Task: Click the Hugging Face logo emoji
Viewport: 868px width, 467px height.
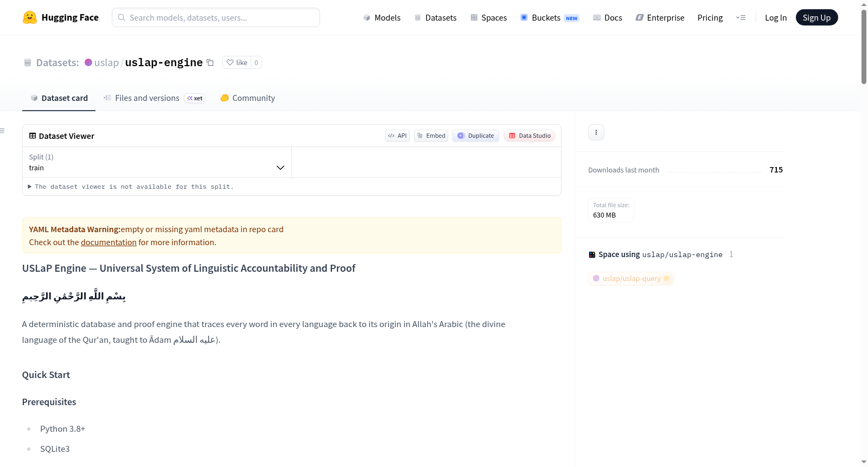Action: coord(30,17)
